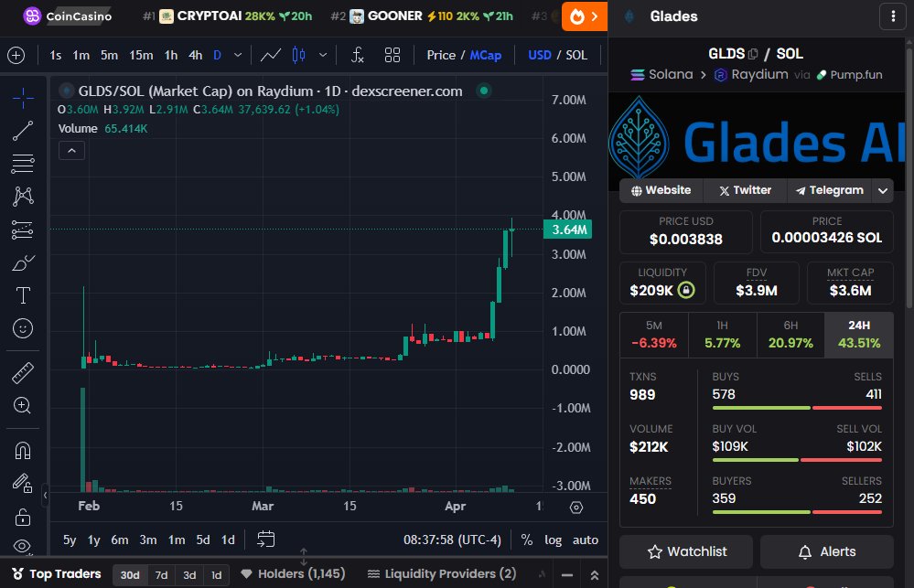Toggle percent scale on chart

tap(527, 540)
